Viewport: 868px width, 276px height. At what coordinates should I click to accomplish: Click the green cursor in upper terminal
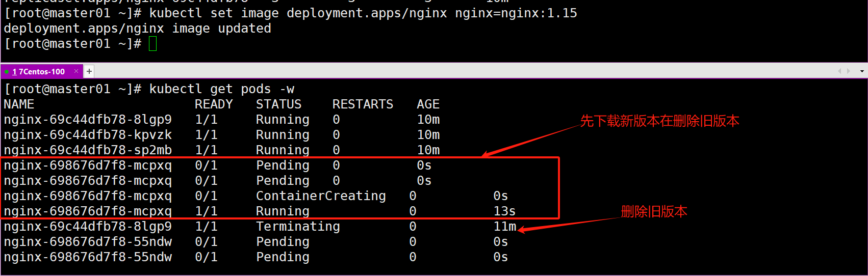coord(152,44)
